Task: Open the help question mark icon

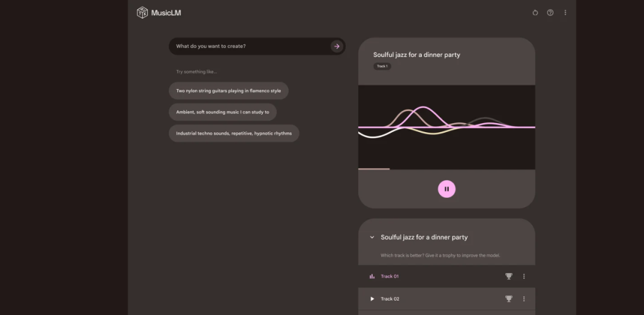Action: click(x=550, y=13)
